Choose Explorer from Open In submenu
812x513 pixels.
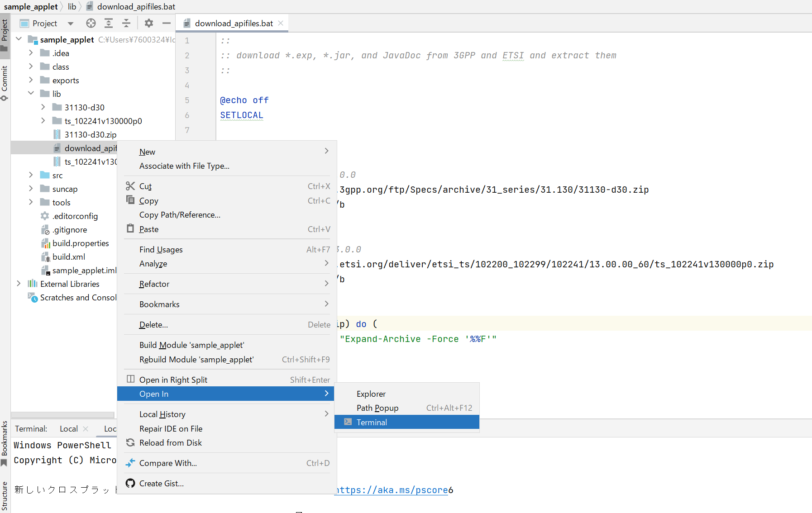point(371,394)
